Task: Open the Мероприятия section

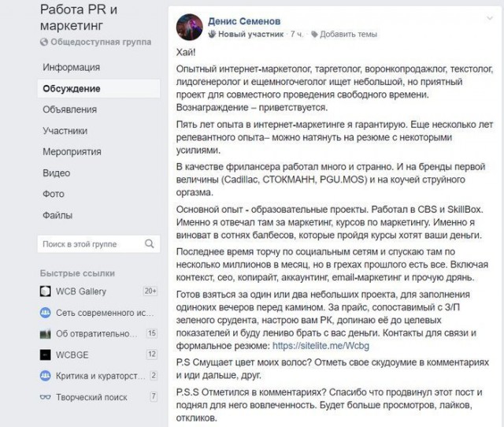Action: [x=71, y=151]
